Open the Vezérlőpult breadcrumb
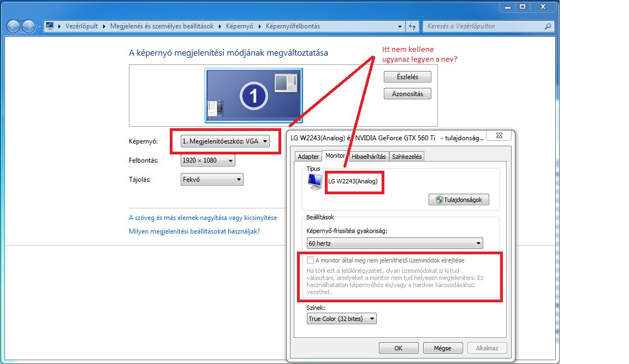 click(x=81, y=26)
